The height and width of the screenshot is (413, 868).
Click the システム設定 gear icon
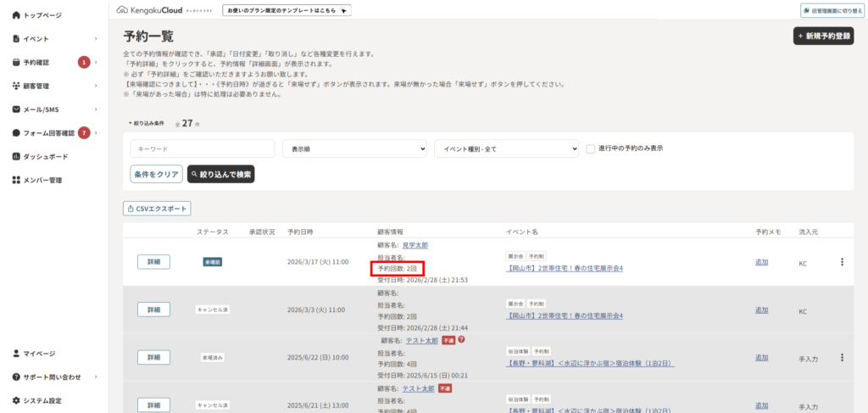pyautogui.click(x=16, y=400)
